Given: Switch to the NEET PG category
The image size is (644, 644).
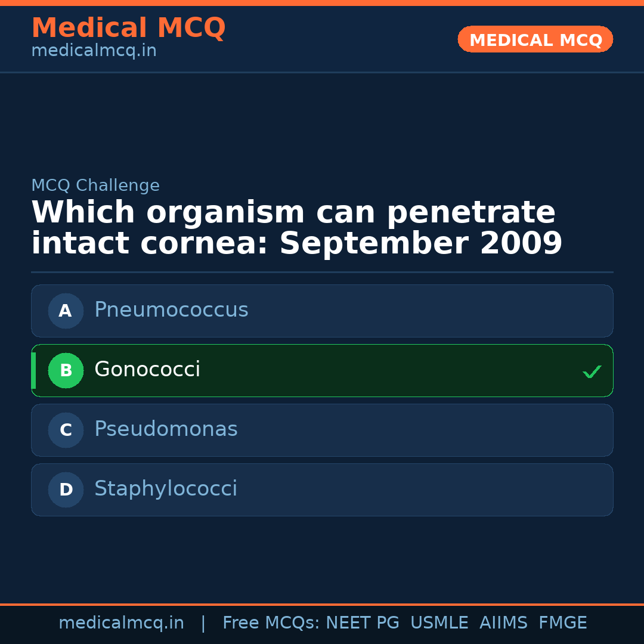Looking at the screenshot, I should pyautogui.click(x=362, y=622).
